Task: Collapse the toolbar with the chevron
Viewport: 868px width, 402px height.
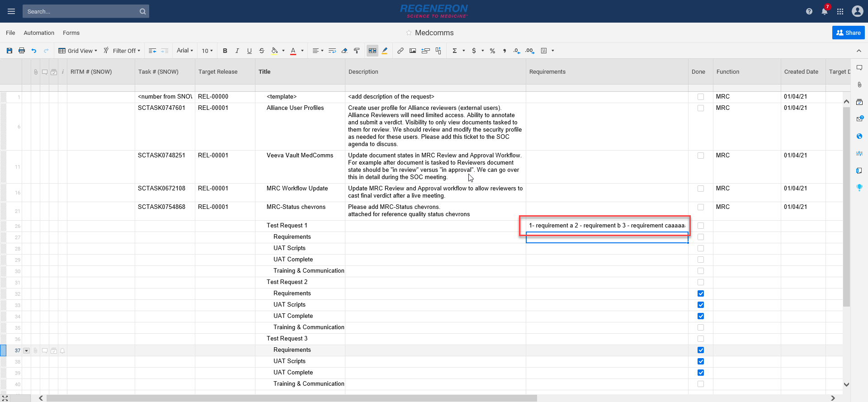Action: click(859, 51)
